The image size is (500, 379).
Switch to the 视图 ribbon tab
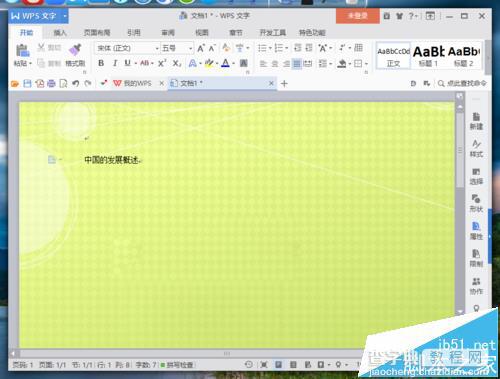[202, 33]
